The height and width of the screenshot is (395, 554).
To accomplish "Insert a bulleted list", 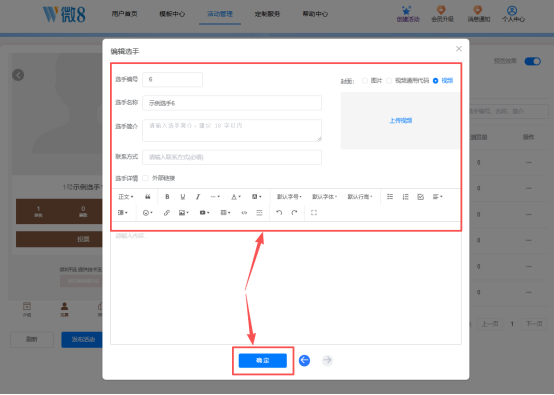I will 390,197.
